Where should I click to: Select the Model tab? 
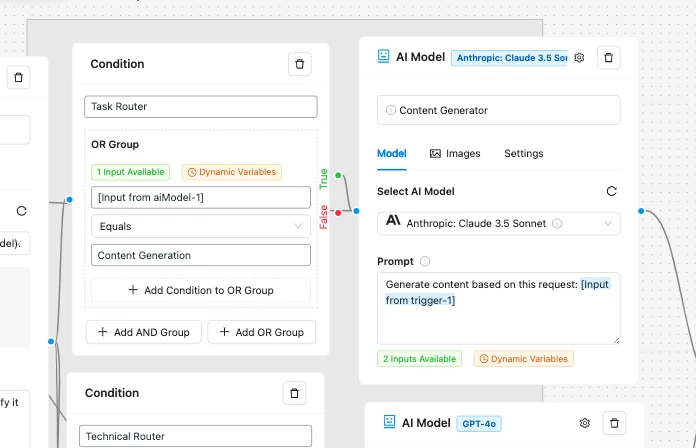click(391, 154)
